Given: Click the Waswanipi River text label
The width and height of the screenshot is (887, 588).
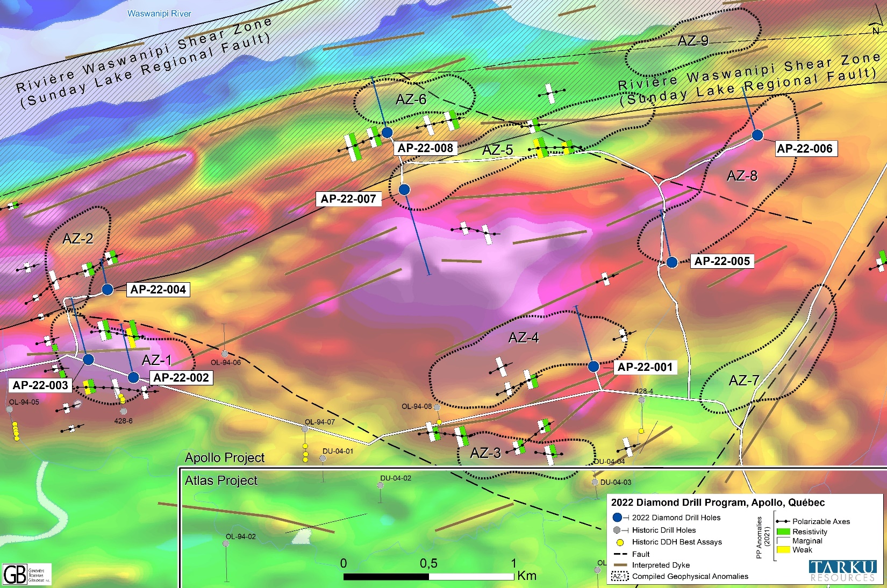Looking at the screenshot, I should click(x=159, y=13).
